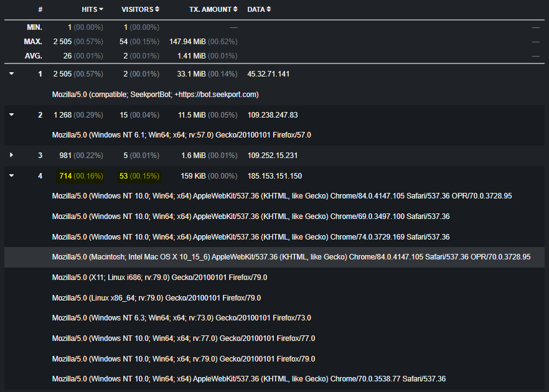This screenshot has height=392, width=549.
Task: Click the sort icon beside DATA header
Action: click(269, 9)
